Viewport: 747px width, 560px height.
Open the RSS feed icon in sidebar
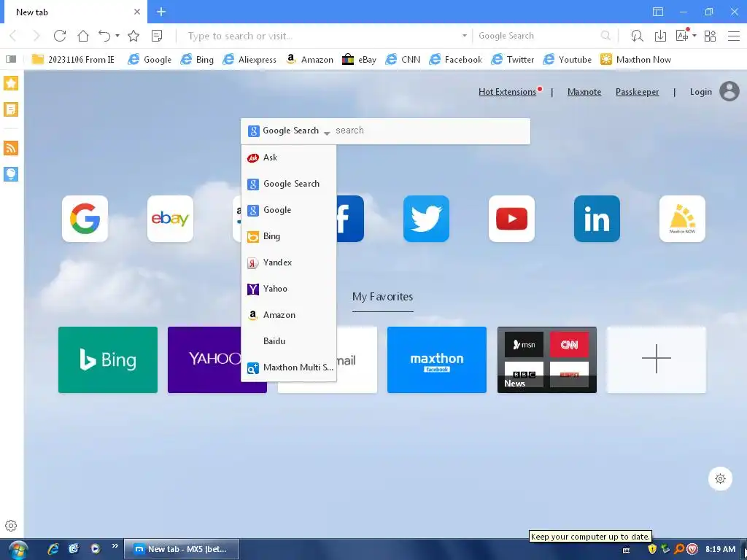[11, 148]
